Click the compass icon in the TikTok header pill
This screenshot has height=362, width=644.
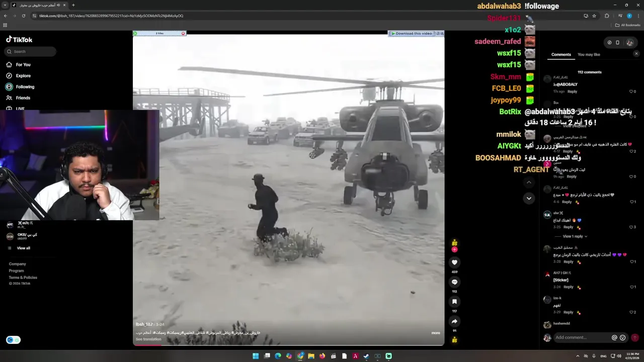[x=609, y=43]
